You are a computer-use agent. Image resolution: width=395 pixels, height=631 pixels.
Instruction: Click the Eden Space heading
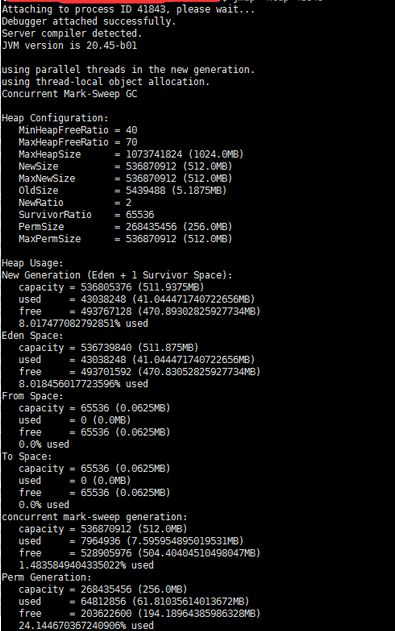coord(32,336)
